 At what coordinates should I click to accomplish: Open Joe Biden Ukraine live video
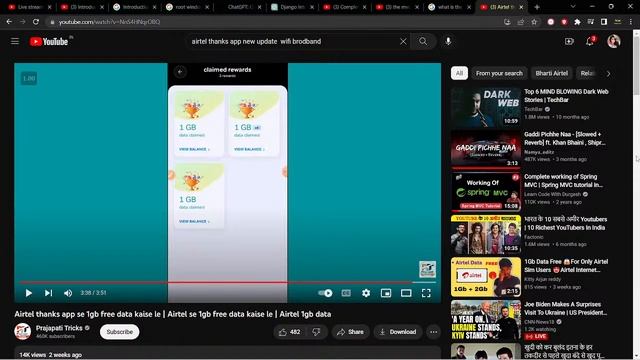pos(486,320)
